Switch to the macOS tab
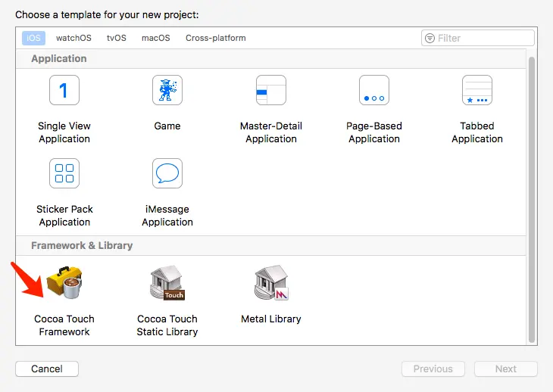This screenshot has height=392, width=553. pos(156,38)
